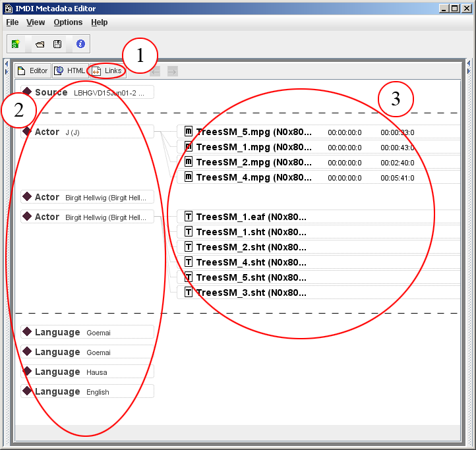This screenshot has height=450, width=476.
Task: Click diamond icon of Language English
Action: click(27, 391)
